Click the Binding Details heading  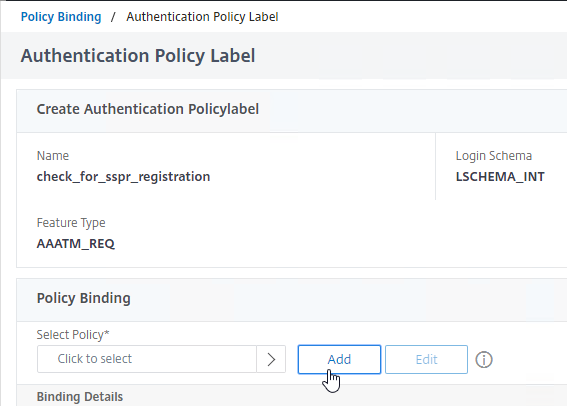point(80,397)
